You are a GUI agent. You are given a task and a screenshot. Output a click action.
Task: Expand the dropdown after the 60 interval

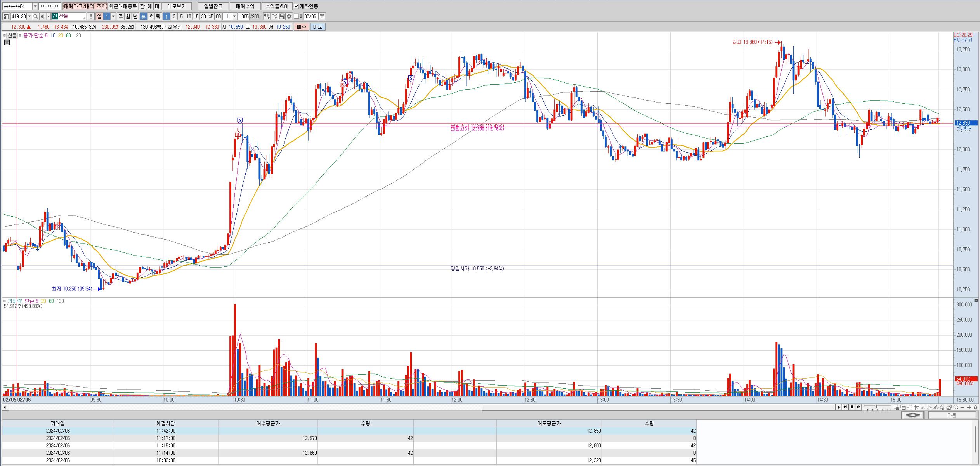pos(235,16)
